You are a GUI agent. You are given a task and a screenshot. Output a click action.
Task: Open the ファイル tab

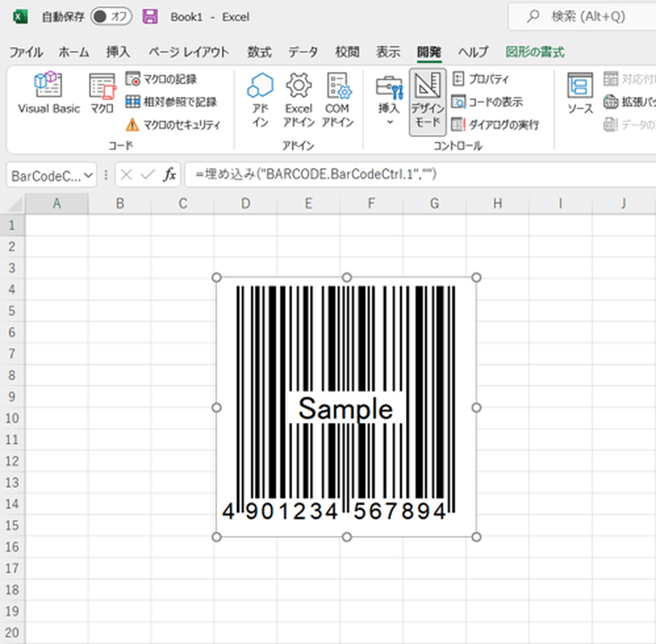pos(26,53)
